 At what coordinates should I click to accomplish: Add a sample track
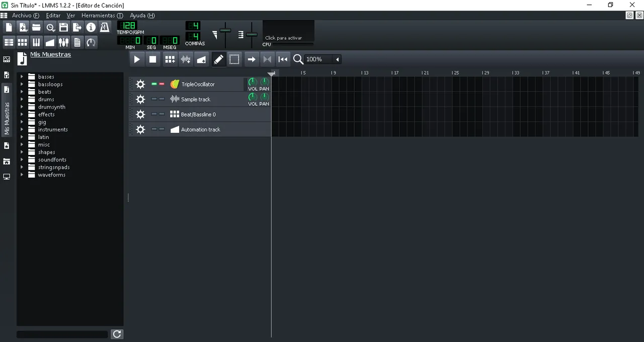[x=186, y=59]
